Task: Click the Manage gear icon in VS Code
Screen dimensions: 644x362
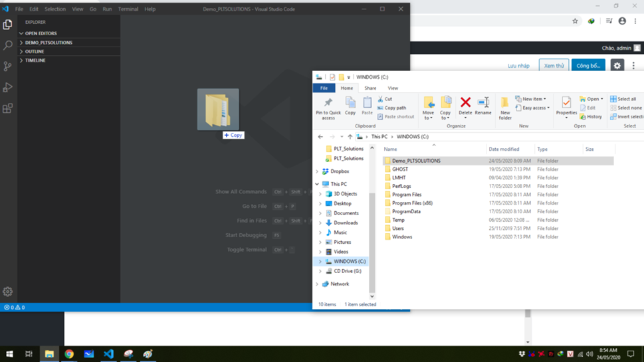Action: click(x=8, y=292)
